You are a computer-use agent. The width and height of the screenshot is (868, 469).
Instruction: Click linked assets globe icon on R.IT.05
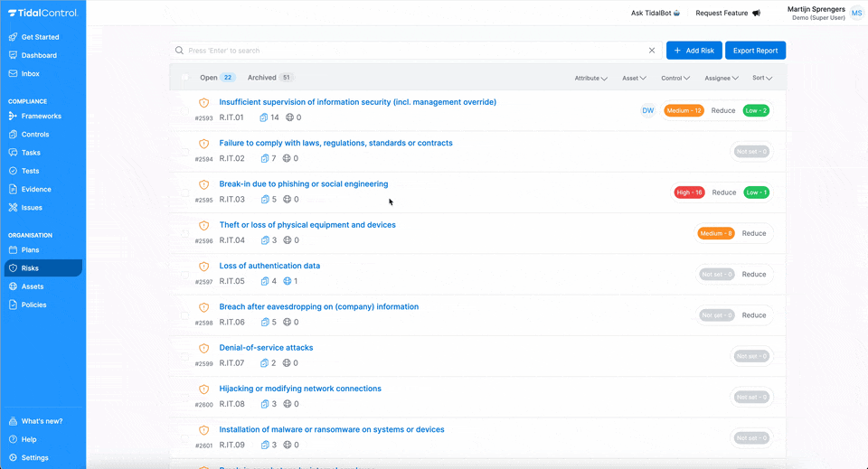(287, 281)
